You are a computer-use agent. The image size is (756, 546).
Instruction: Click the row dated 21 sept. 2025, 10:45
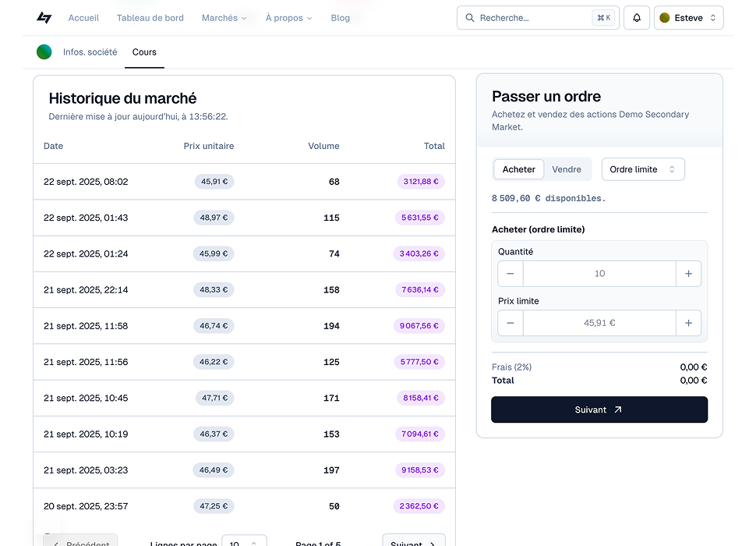coord(244,398)
